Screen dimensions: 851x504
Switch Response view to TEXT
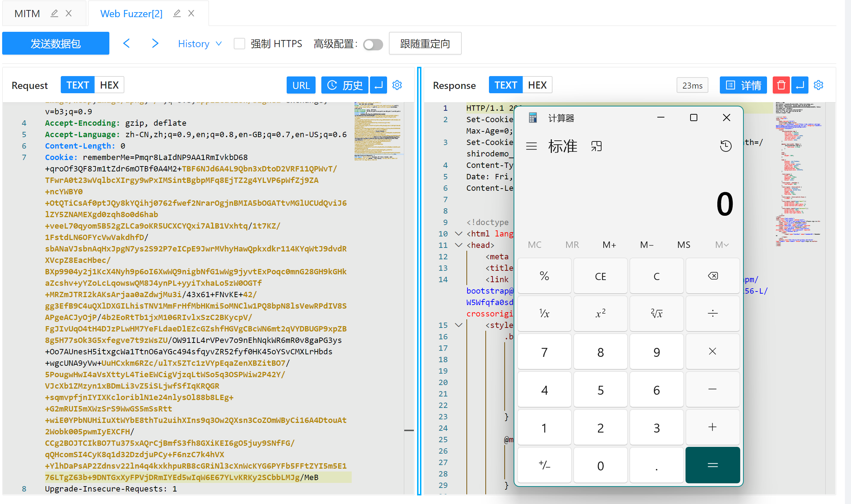pos(505,85)
